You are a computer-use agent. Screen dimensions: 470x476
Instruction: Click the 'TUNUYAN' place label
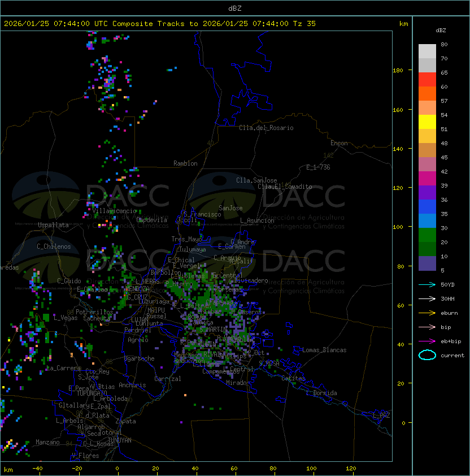120,440
